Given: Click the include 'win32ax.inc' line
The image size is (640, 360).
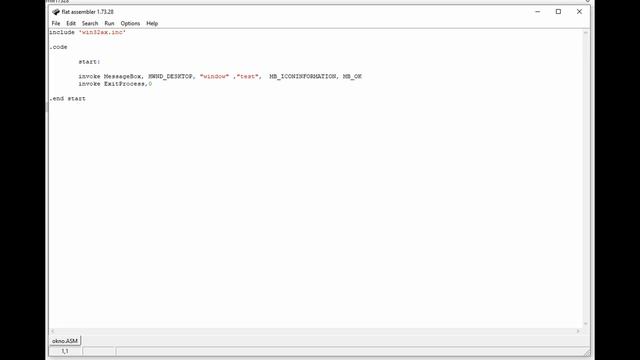Looking at the screenshot, I should (x=87, y=32).
